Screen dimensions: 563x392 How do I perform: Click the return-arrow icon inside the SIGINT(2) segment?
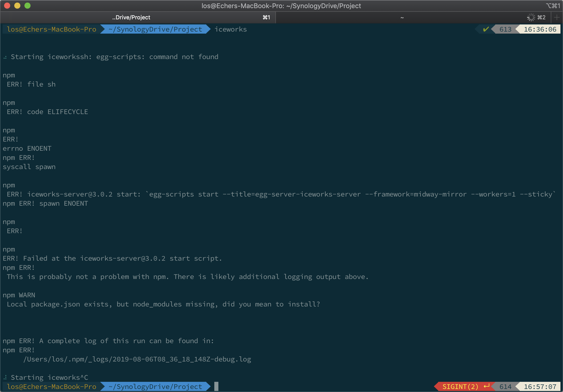[x=487, y=386]
